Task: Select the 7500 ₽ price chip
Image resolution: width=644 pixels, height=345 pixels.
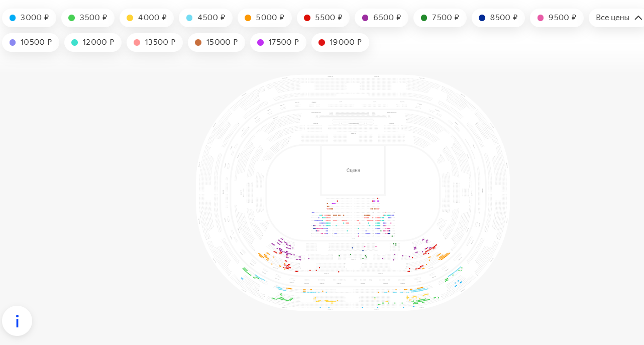Action: (x=440, y=18)
